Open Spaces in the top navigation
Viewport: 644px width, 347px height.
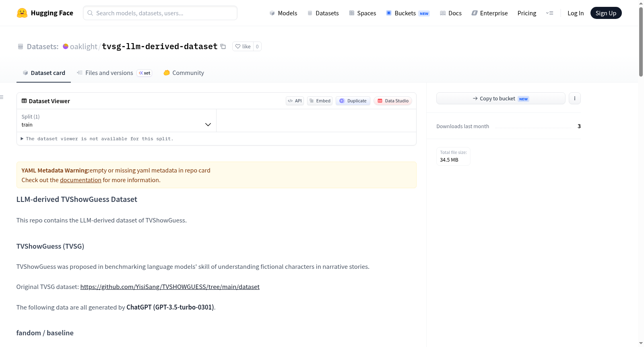(363, 13)
